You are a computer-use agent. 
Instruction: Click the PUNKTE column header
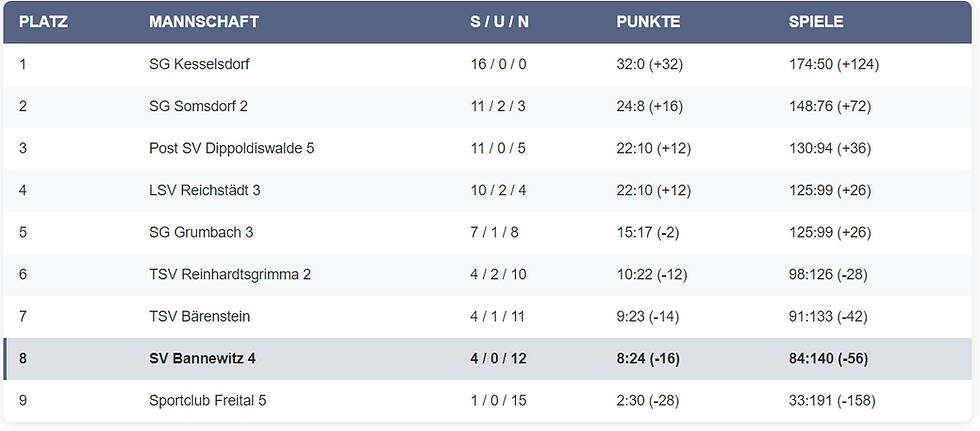click(648, 22)
